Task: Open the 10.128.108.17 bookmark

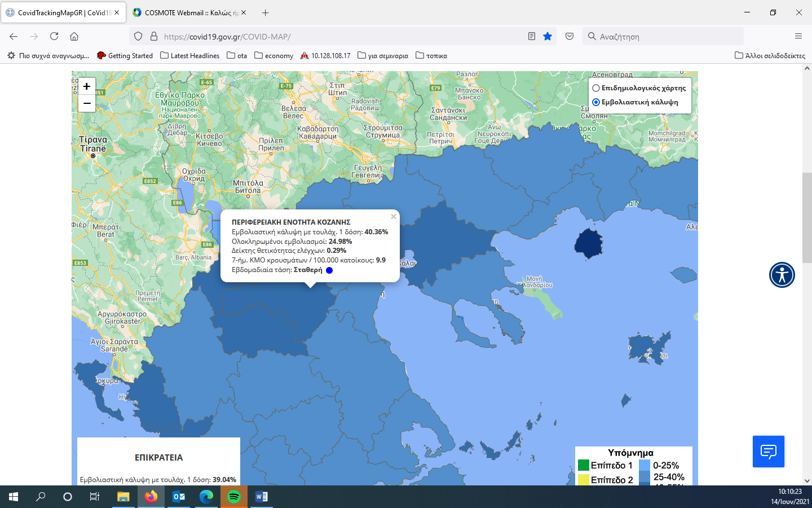Action: click(x=325, y=55)
